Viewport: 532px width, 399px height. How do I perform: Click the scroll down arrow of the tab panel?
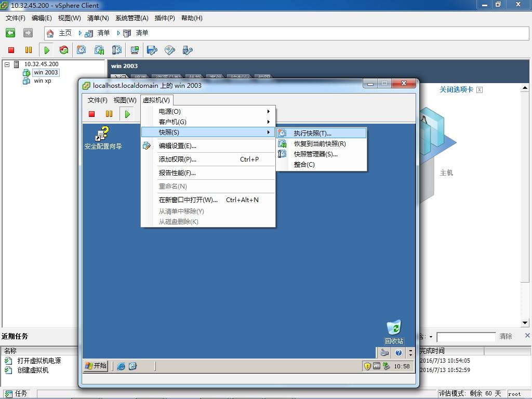click(525, 323)
